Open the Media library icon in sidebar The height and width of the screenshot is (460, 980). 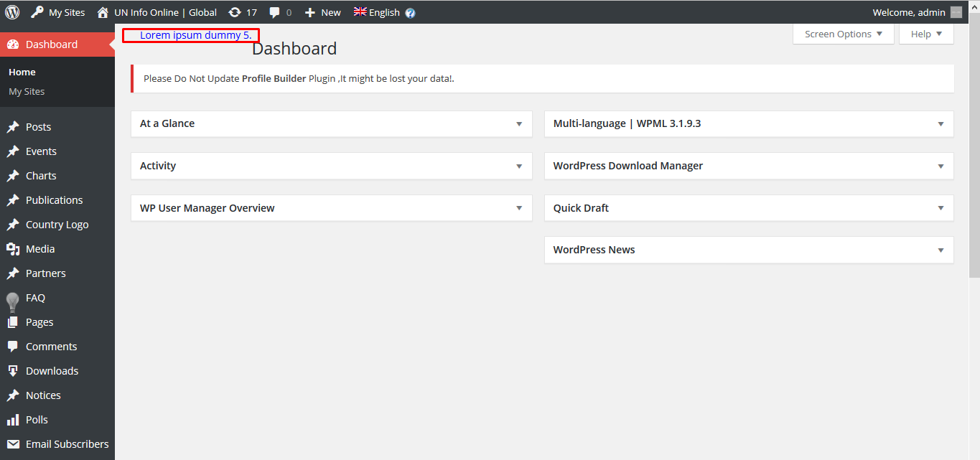13,249
